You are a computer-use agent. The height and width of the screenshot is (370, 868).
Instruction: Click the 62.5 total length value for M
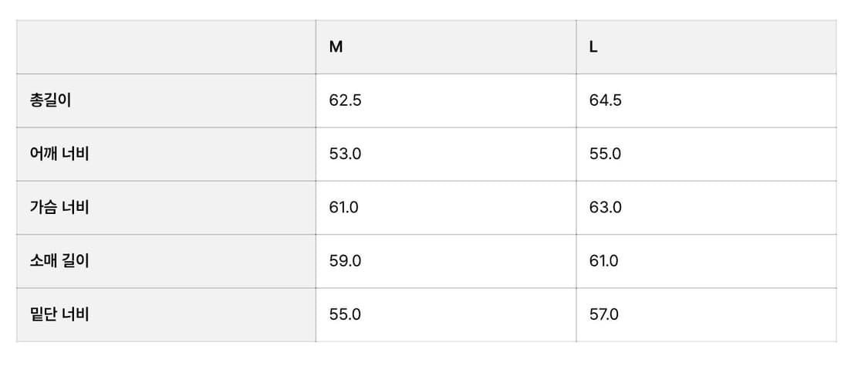[345, 100]
